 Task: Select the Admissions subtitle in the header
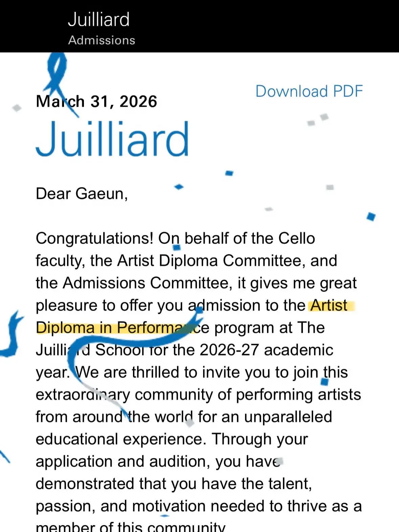(102, 40)
